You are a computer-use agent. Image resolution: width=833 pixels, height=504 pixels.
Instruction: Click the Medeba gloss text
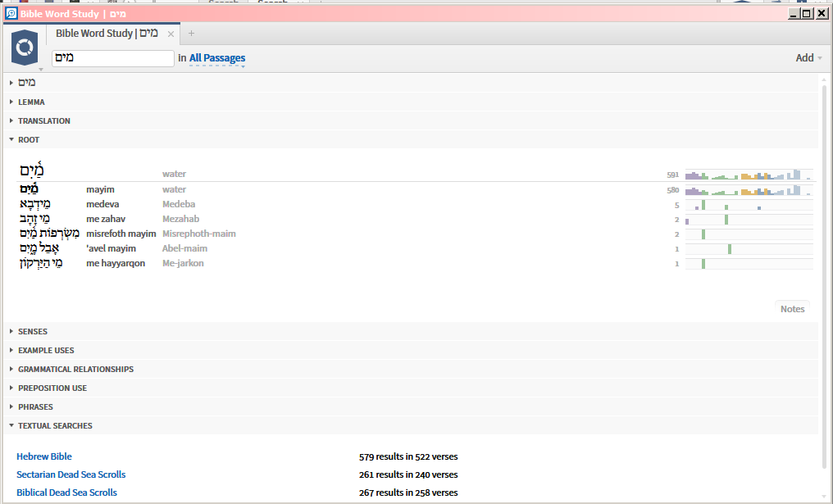[x=179, y=204]
